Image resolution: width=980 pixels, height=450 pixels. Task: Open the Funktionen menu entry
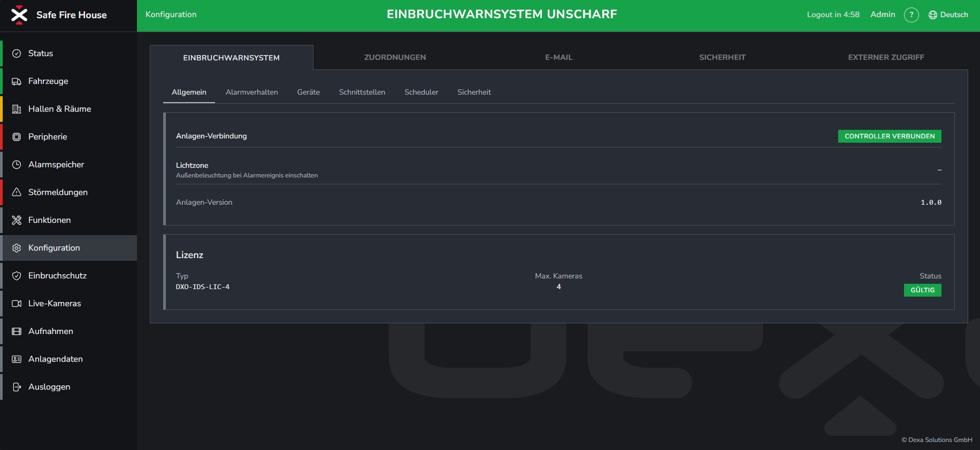68,220
